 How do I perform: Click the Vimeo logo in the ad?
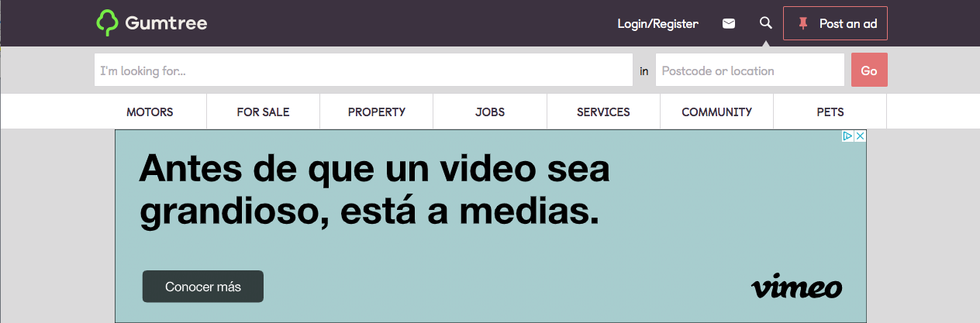(x=796, y=286)
